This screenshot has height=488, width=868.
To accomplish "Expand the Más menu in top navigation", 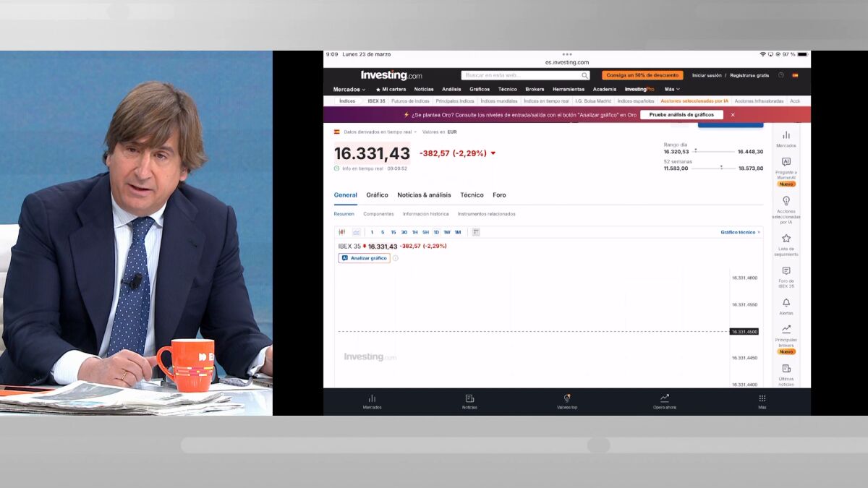I will [x=672, y=89].
